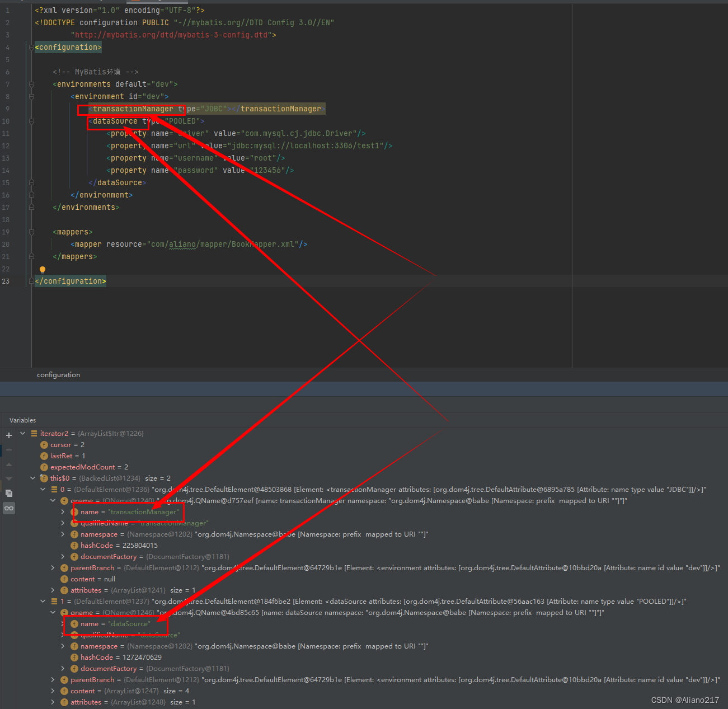This screenshot has height=709, width=728.
Task: Click the configuration breadcrumb
Action: pyautogui.click(x=58, y=375)
